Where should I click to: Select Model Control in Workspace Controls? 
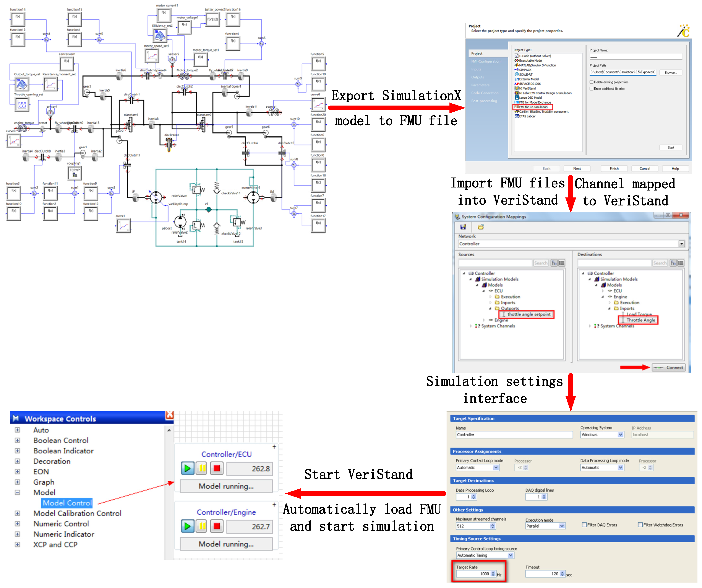67,503
